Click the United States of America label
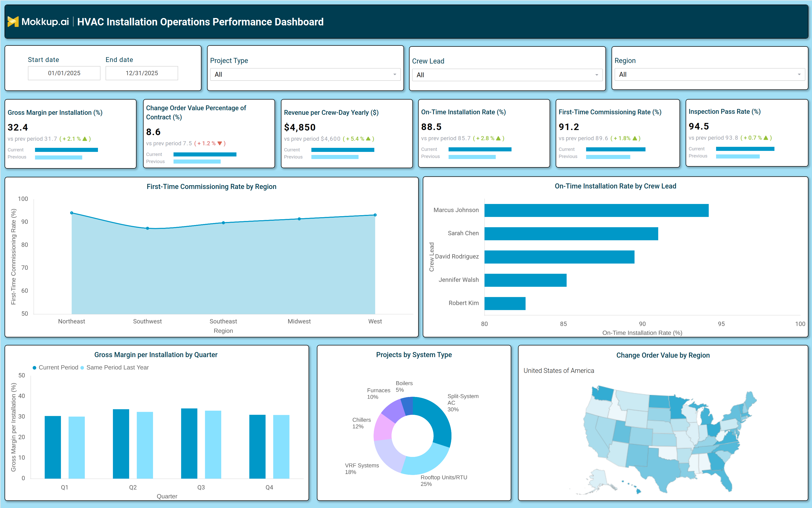The image size is (812, 508). (x=559, y=371)
